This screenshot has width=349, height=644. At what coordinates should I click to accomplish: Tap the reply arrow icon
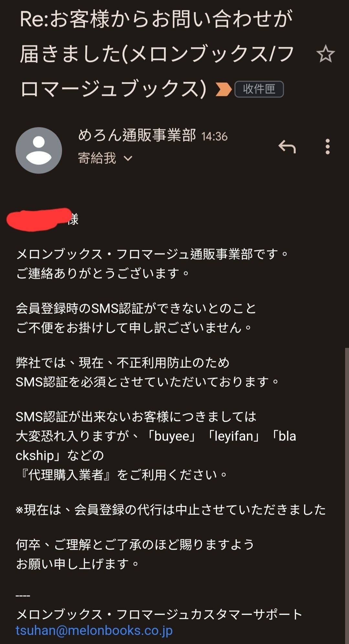(287, 147)
